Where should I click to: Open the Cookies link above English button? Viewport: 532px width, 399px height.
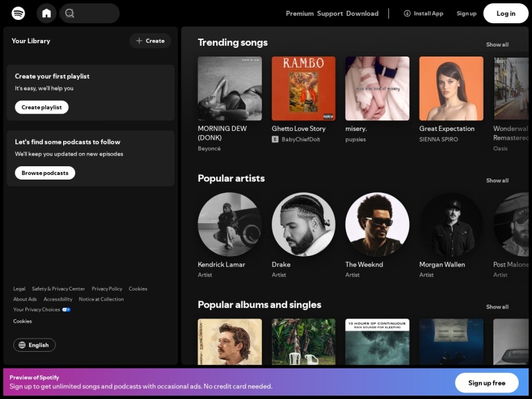(23, 321)
